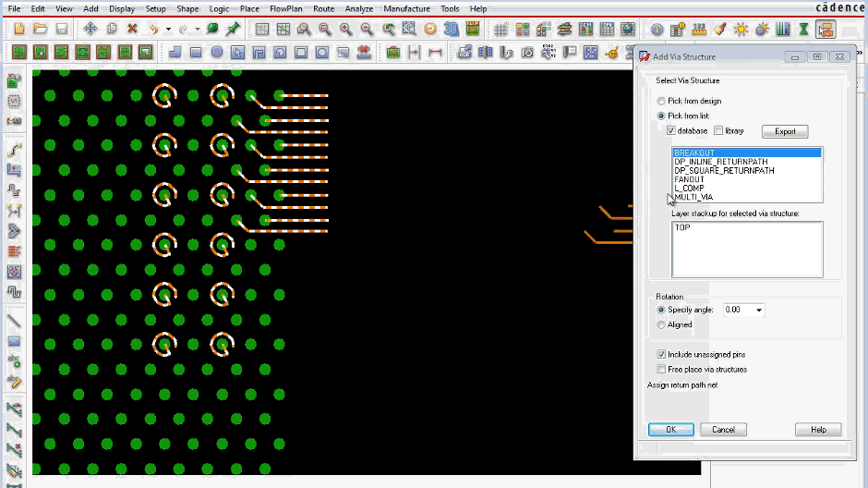Select the Specify angle radio button
The image size is (868, 488).
[661, 310]
